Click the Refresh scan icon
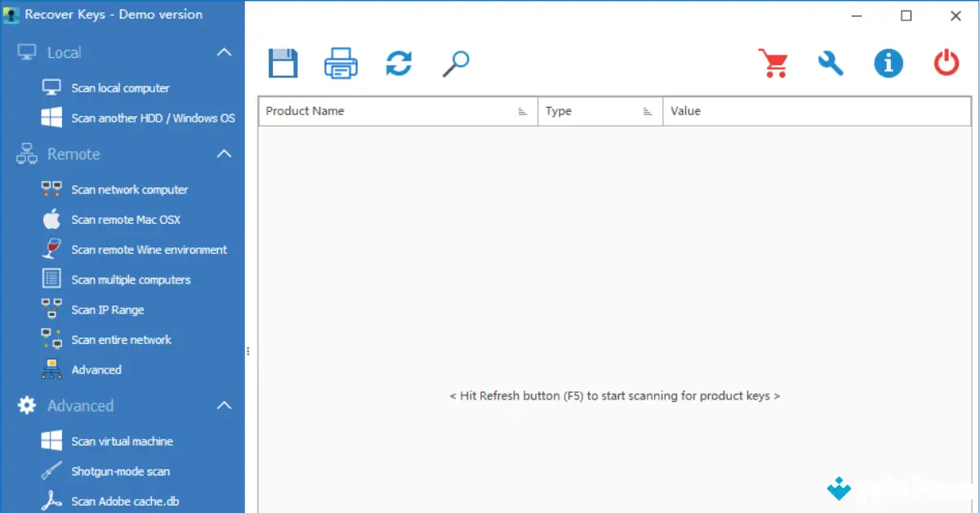 tap(399, 63)
